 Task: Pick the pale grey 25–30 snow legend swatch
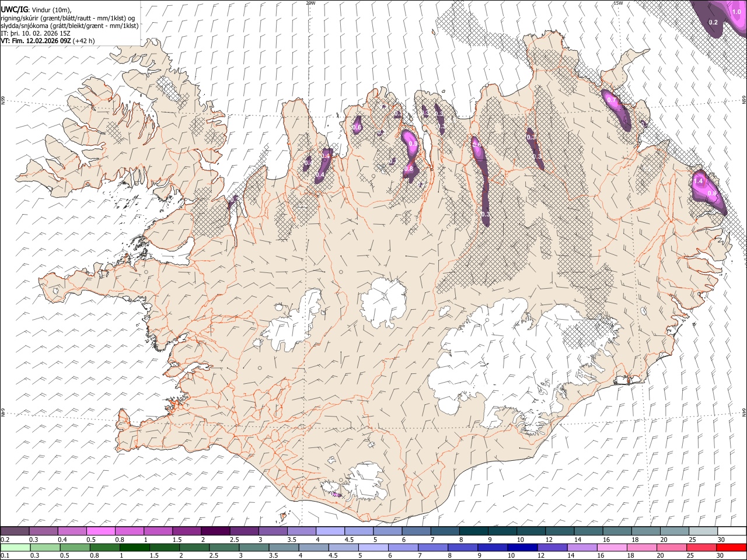(x=703, y=531)
